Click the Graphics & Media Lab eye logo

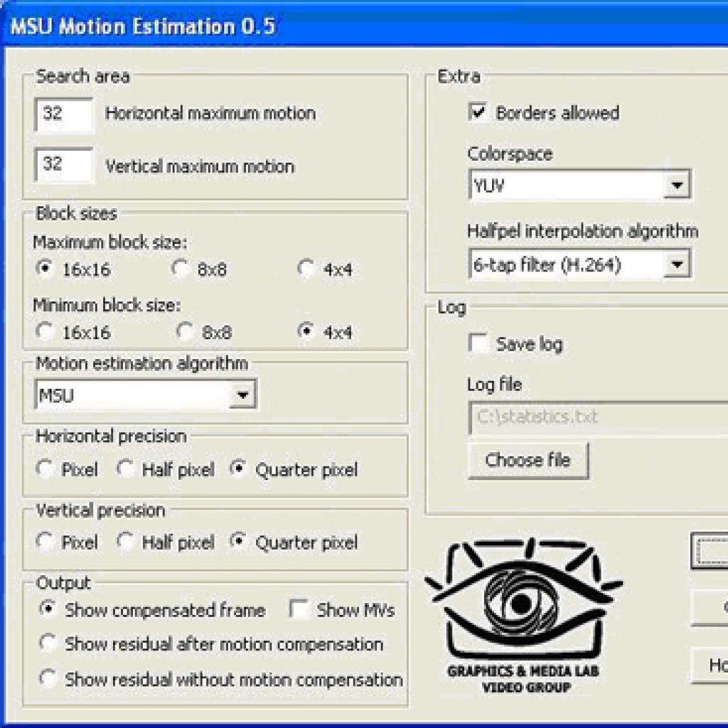point(524,615)
